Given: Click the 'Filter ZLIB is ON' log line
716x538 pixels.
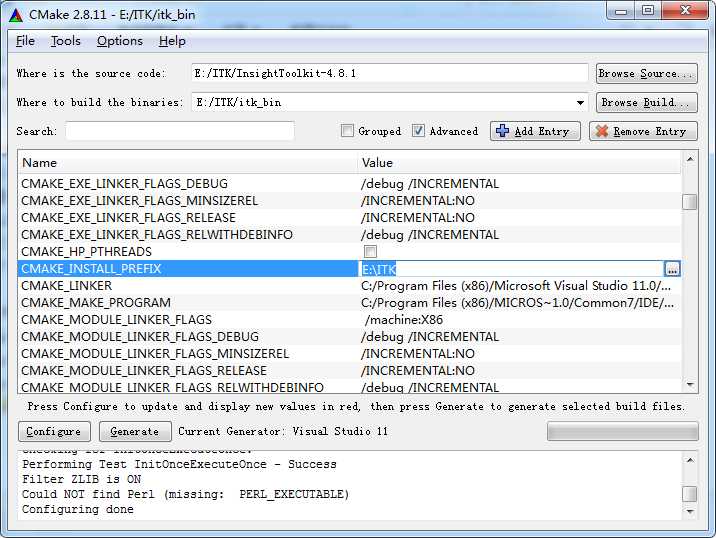Looking at the screenshot, I should click(x=82, y=479).
